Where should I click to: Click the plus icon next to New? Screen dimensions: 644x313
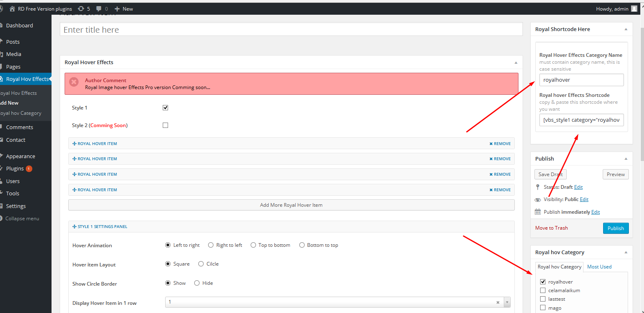[117, 9]
